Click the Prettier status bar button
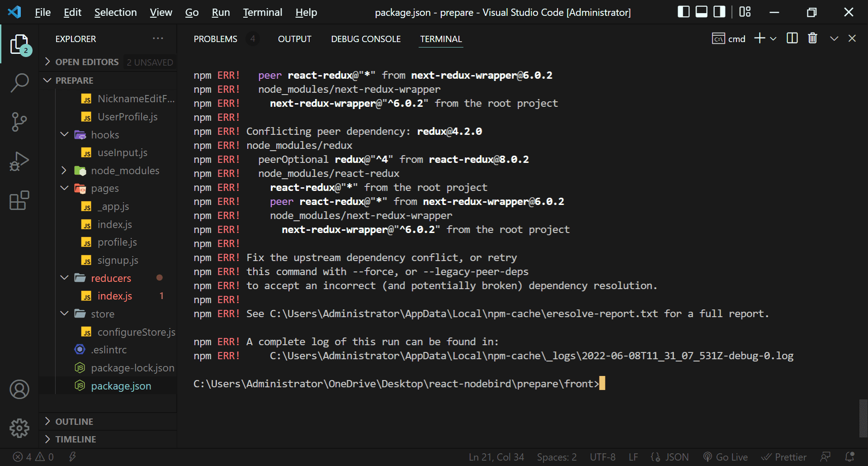The image size is (868, 466). [x=784, y=457]
